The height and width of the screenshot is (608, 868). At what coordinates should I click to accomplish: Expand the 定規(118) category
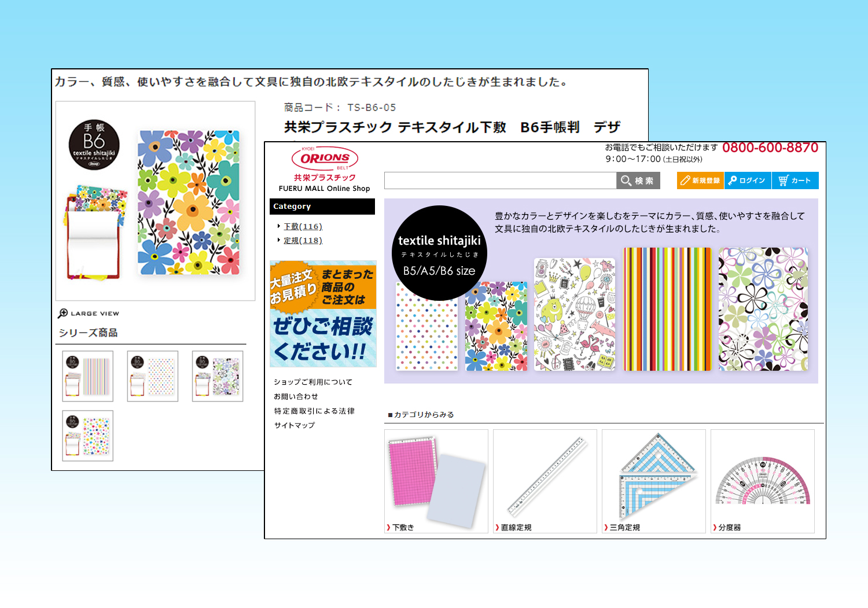[303, 241]
